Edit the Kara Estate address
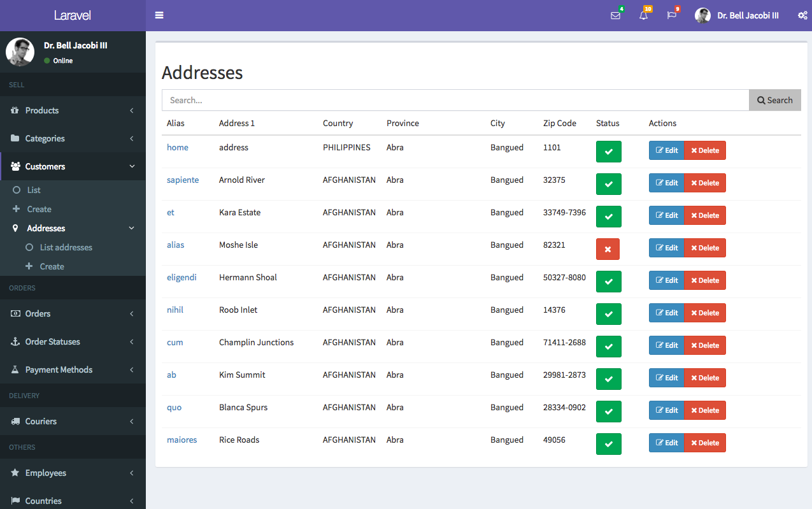 [x=666, y=215]
